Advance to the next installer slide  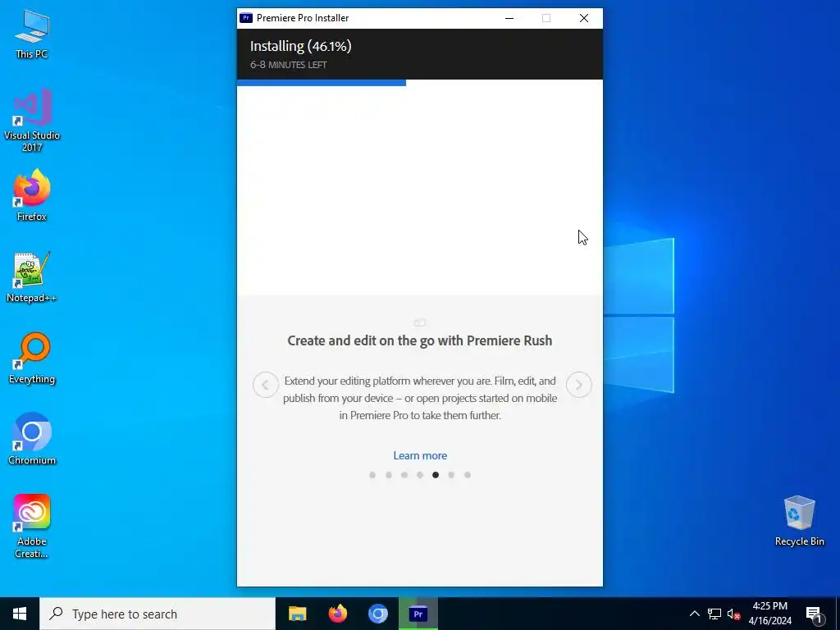coord(578,385)
